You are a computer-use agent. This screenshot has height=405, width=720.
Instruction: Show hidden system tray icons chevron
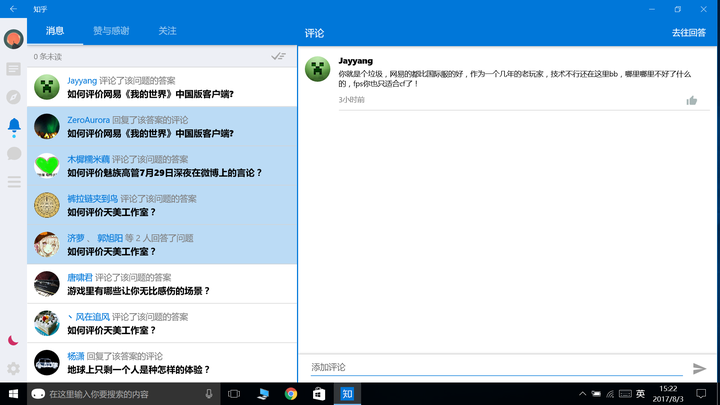pyautogui.click(x=582, y=394)
